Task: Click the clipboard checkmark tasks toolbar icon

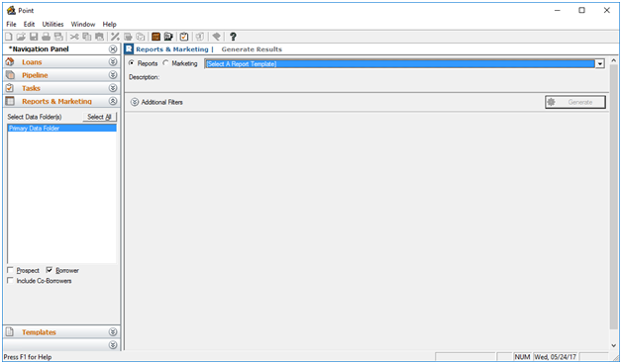Action: 184,37
